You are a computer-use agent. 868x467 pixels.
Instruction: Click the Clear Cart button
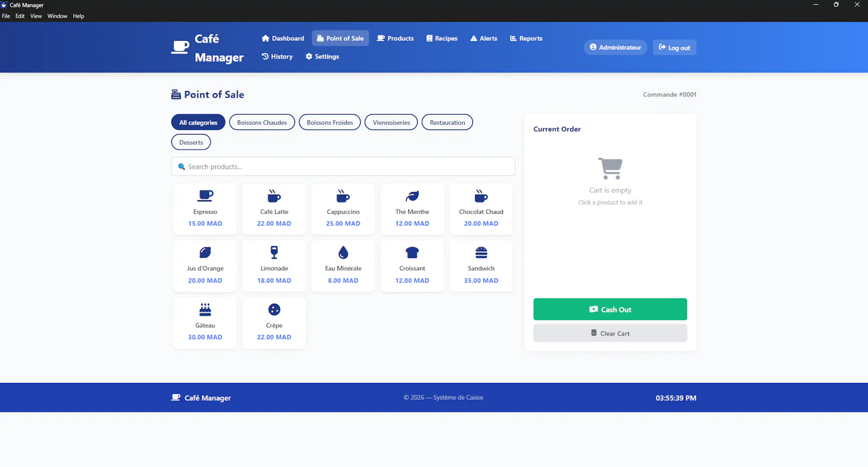tap(610, 333)
